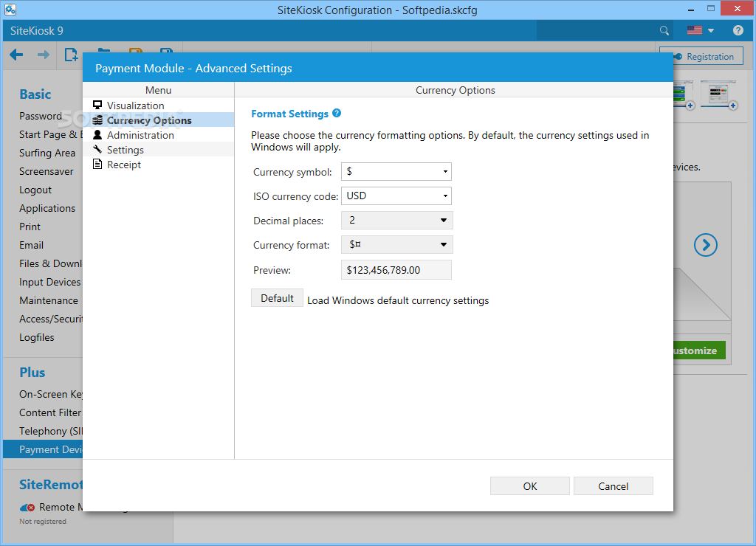The image size is (756, 546).
Task: Click the circled right arrow in background
Action: coord(705,245)
